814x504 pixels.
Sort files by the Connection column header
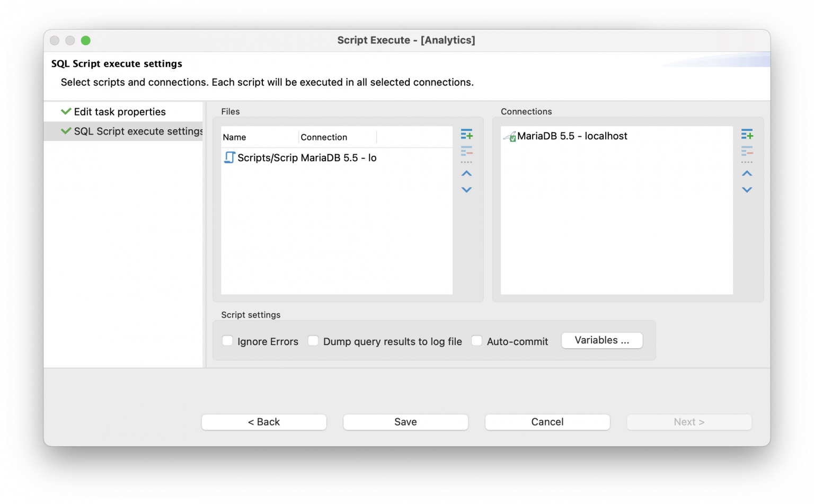coord(324,137)
